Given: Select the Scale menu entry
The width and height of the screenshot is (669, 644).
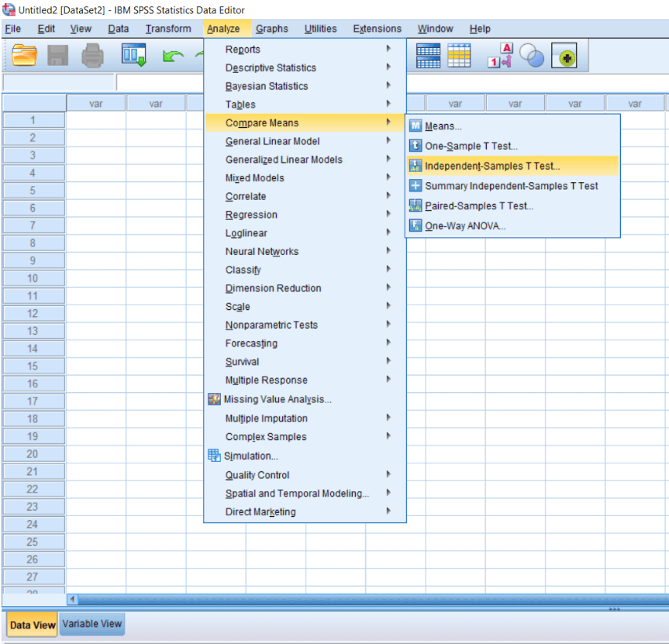Looking at the screenshot, I should (x=305, y=306).
